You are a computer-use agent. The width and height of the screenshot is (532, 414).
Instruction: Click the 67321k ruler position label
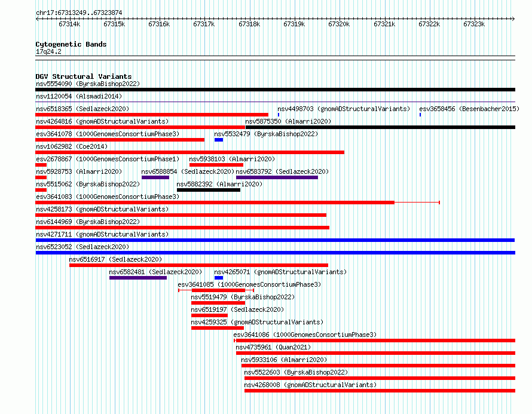click(x=384, y=24)
